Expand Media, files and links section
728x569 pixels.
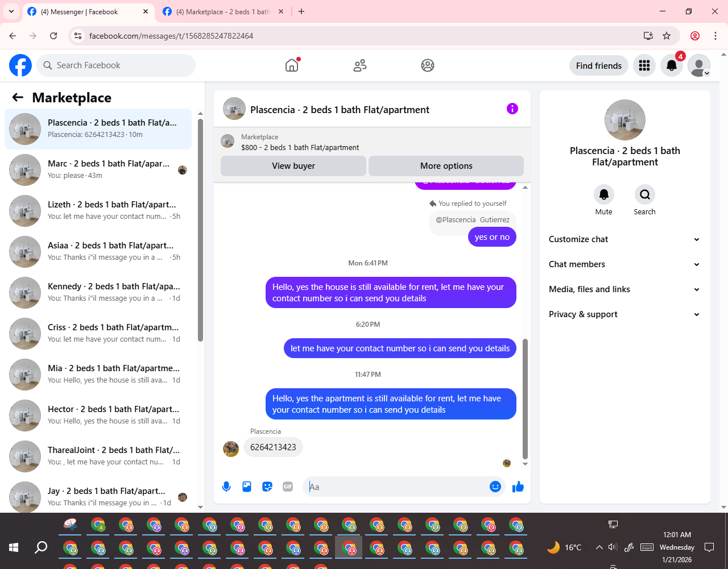point(624,289)
